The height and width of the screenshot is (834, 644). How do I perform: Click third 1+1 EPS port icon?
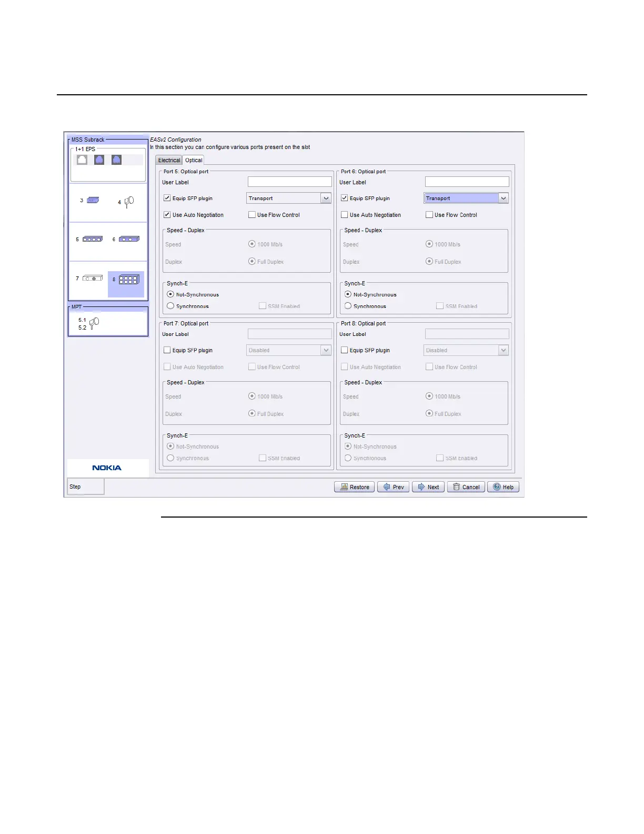116,160
